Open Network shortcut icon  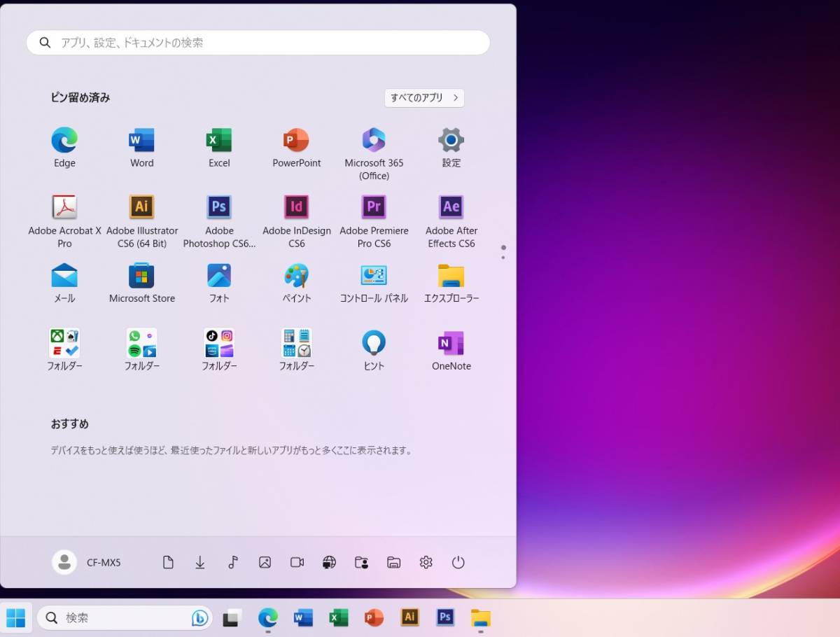tap(329, 562)
